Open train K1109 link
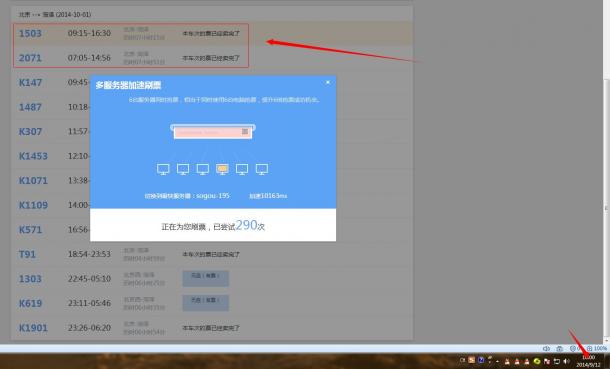This screenshot has width=610, height=369. 33,205
